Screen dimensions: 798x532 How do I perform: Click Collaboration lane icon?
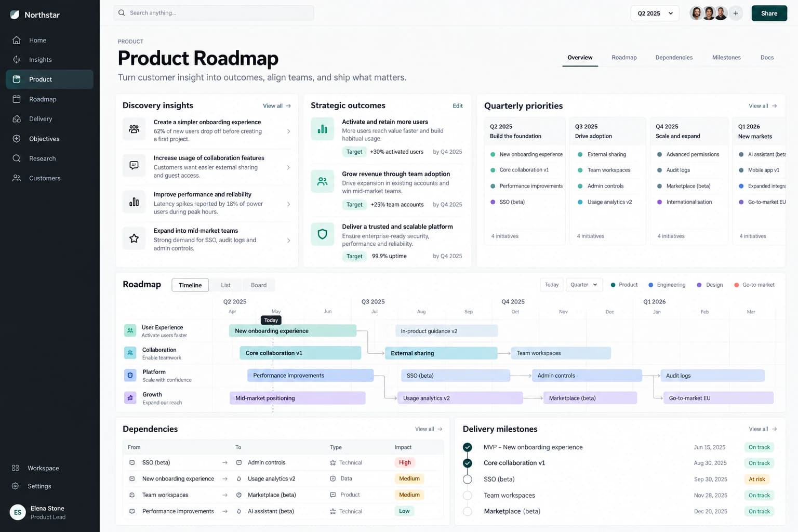130,353
